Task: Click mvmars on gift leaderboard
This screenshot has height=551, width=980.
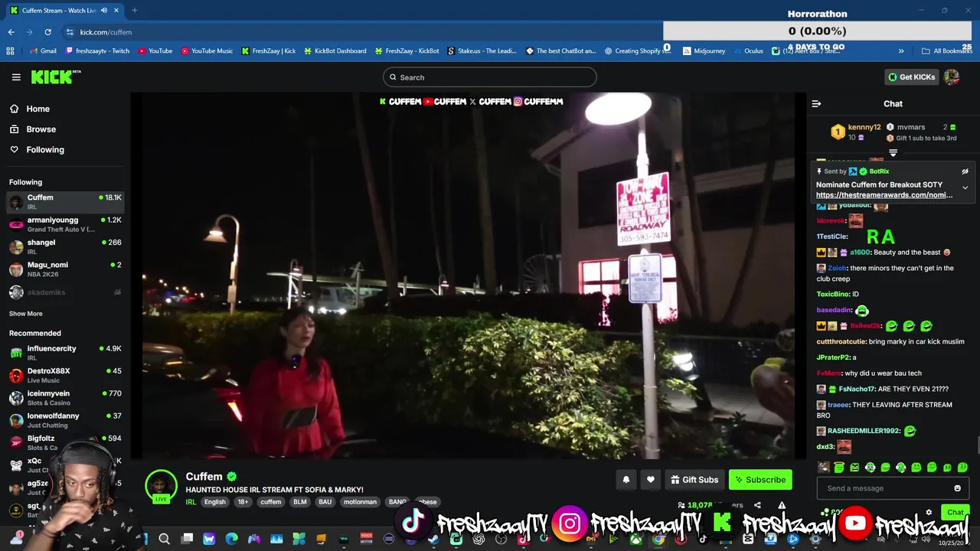Action: tap(911, 127)
